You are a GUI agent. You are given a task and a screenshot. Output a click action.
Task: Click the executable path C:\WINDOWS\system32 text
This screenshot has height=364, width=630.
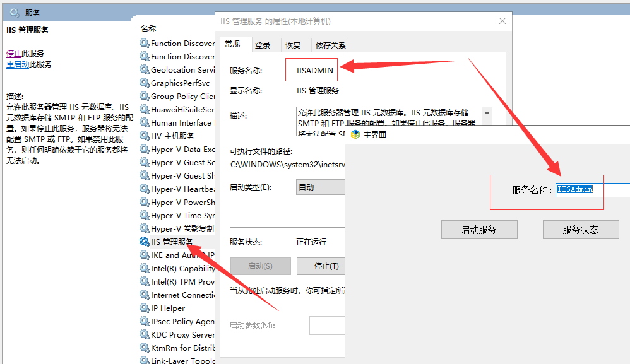click(288, 165)
